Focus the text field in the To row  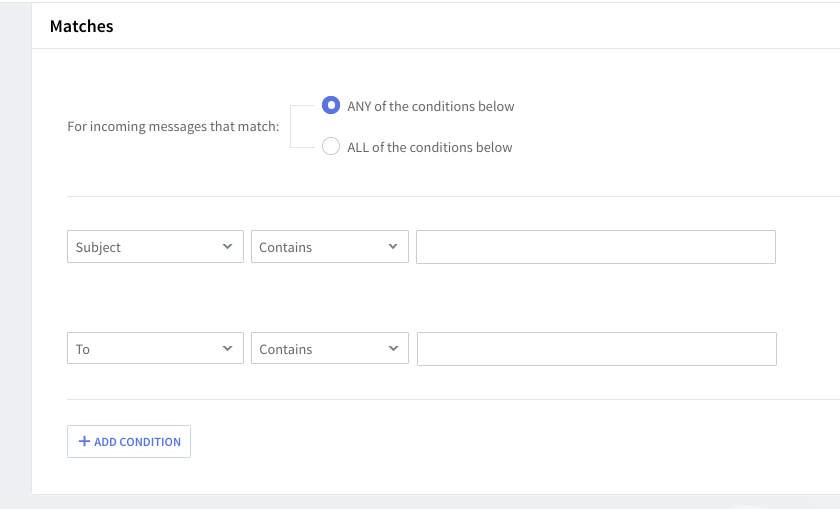596,349
